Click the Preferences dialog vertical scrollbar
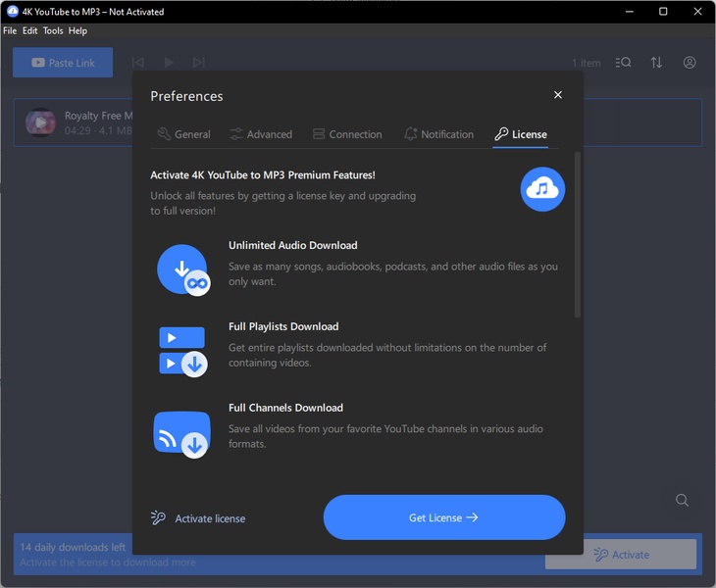 pos(577,235)
